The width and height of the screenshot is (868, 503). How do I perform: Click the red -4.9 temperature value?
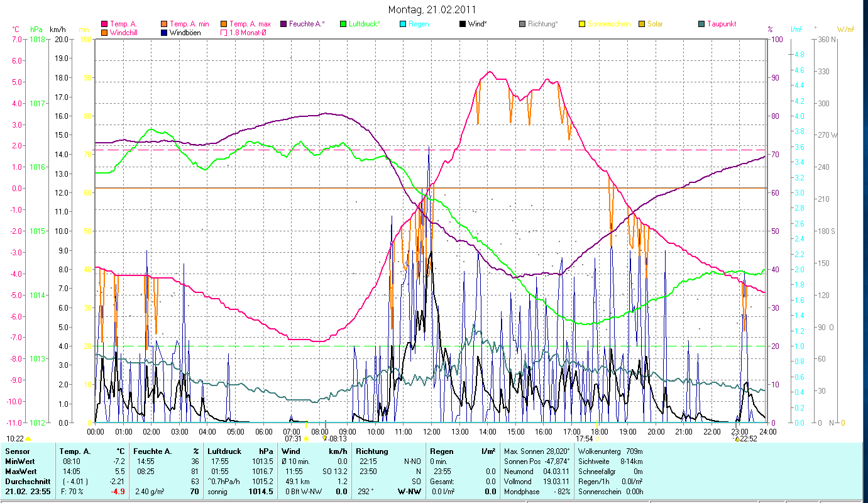pyautogui.click(x=116, y=492)
